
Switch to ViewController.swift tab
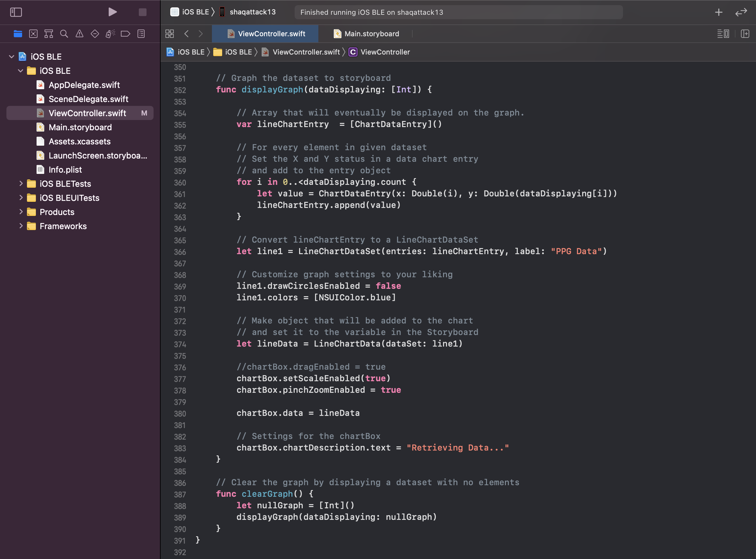tap(265, 33)
